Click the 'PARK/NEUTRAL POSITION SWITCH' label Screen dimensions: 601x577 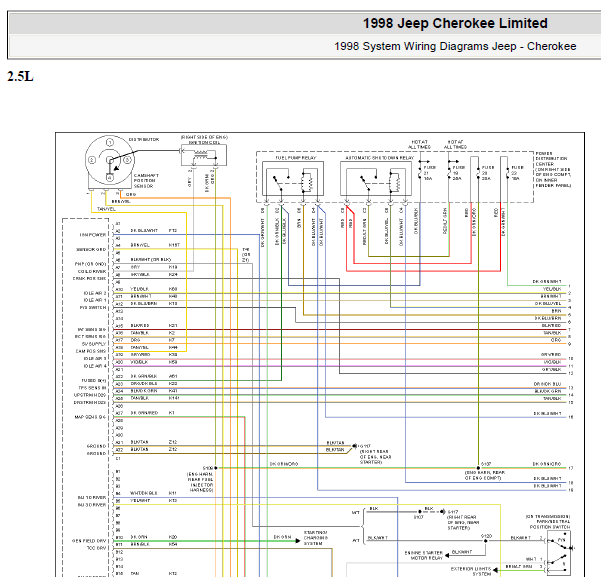(548, 522)
